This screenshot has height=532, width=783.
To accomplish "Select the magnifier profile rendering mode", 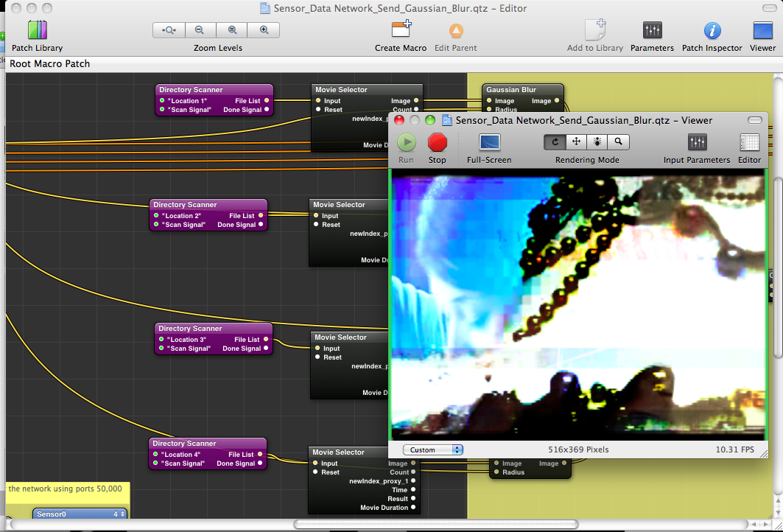I will (x=619, y=141).
